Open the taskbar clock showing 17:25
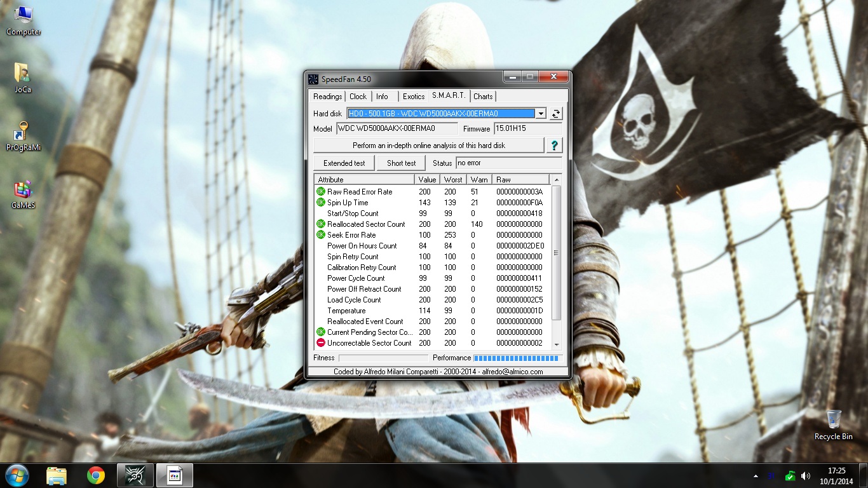The image size is (868, 488). coord(837,476)
